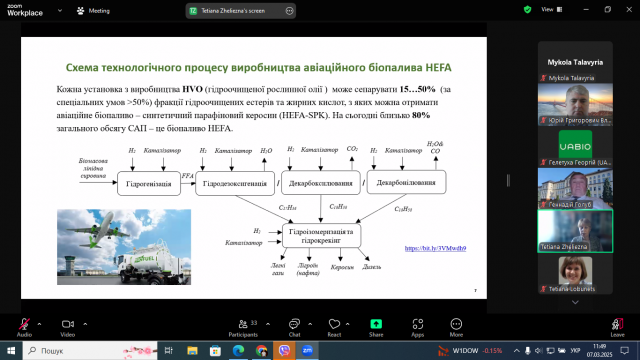Leave the meeting
The height and width of the screenshot is (360, 640).
[x=617, y=327]
